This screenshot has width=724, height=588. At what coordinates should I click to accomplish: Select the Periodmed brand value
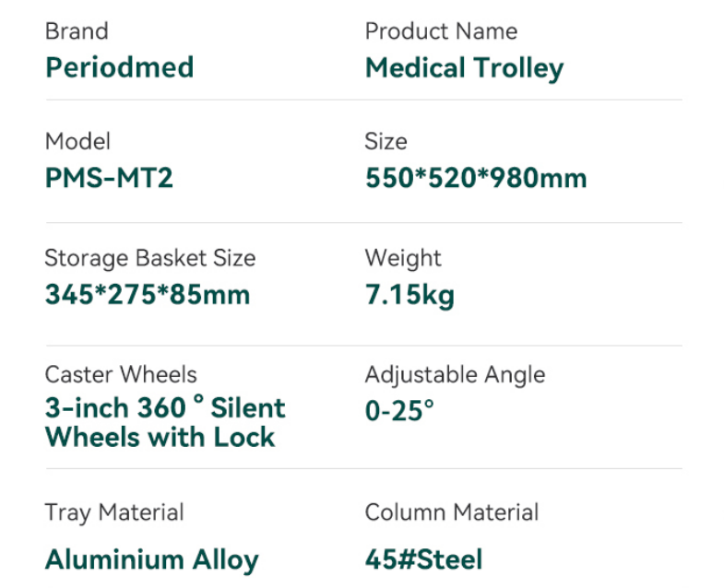(x=120, y=67)
